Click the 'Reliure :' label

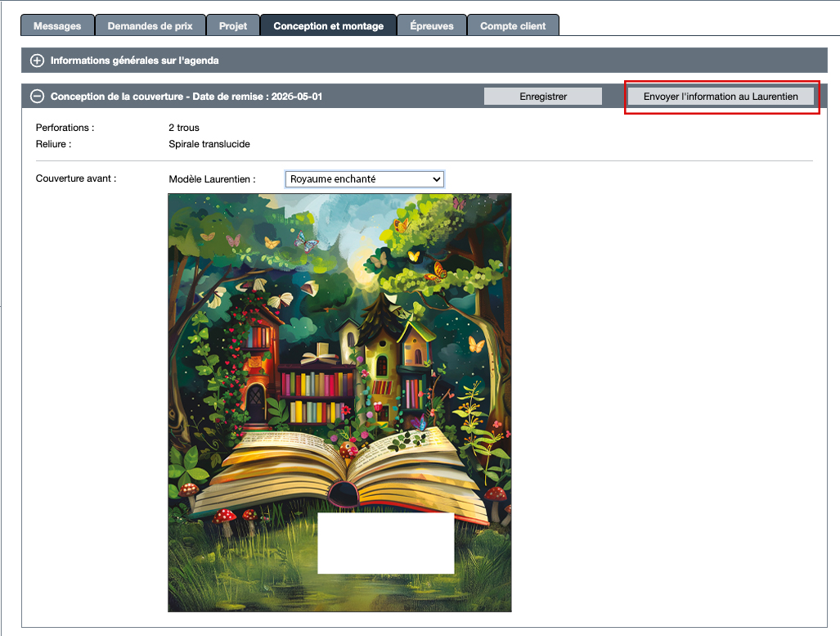point(54,144)
